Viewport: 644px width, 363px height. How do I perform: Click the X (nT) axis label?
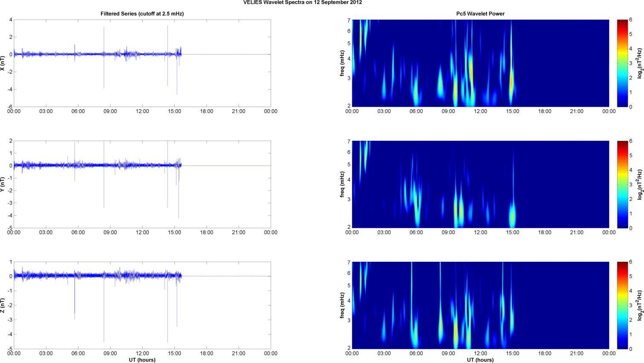coord(3,63)
